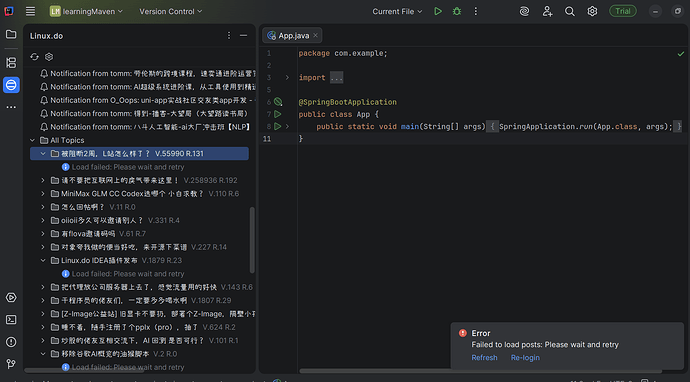Select topic row V.2 R.0
The height and width of the screenshot is (382, 690).
(114, 354)
